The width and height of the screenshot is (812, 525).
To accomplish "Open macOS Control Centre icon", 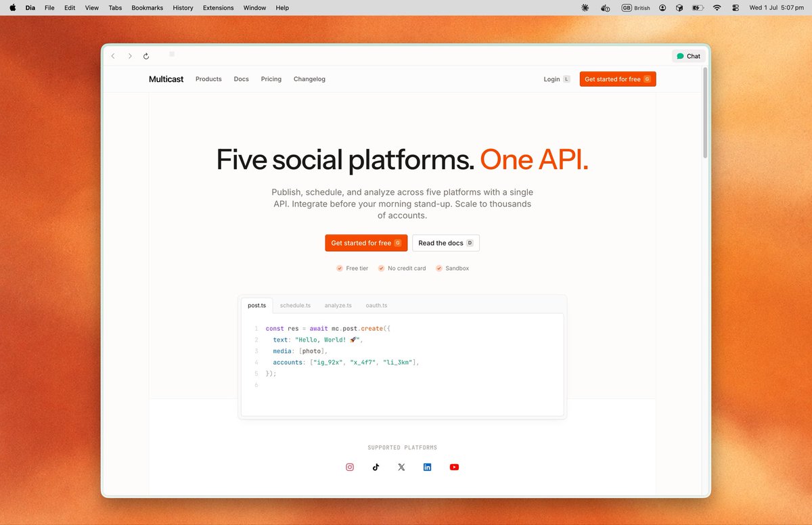I will click(x=736, y=7).
